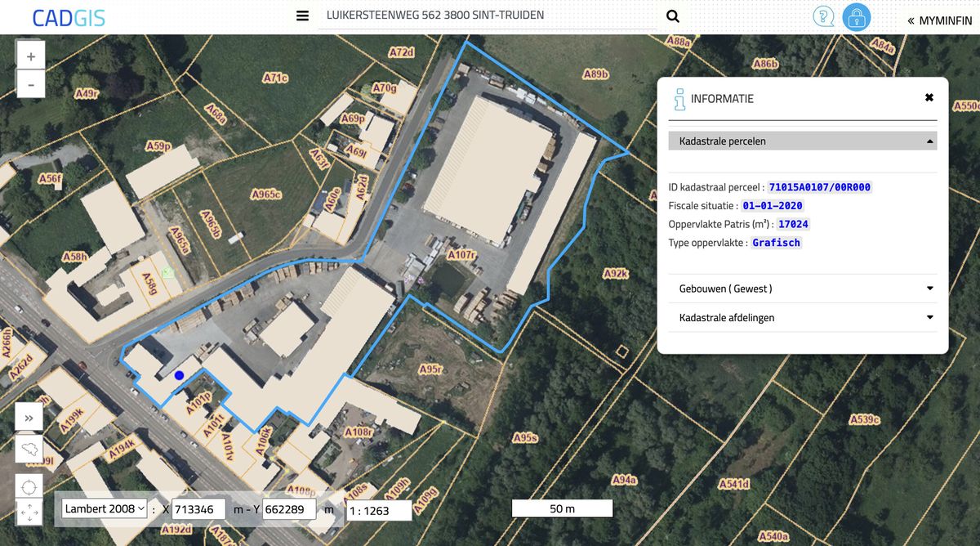Open the Lambert 2008 coordinate system dropdown

[x=105, y=508]
